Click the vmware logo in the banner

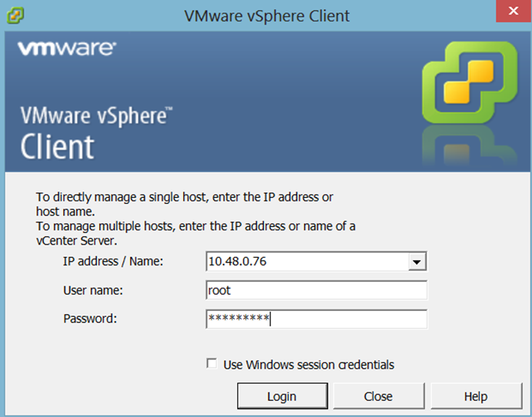pos(67,48)
